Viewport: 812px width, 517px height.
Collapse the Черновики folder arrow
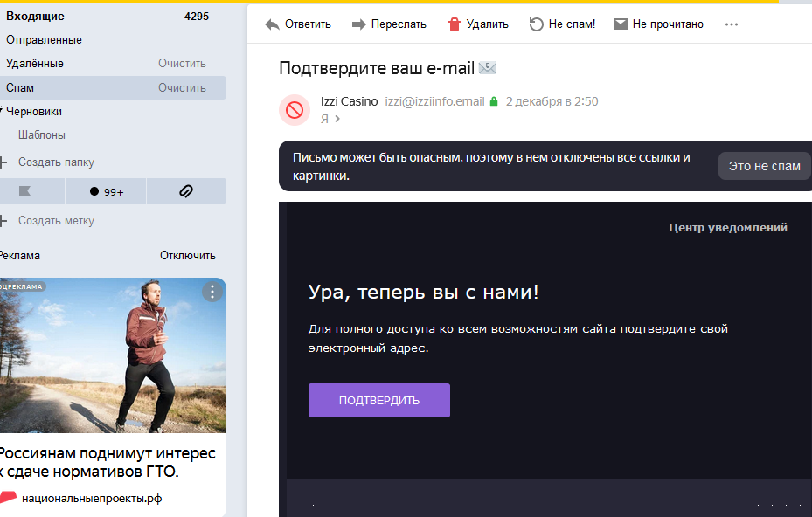pyautogui.click(x=2, y=110)
